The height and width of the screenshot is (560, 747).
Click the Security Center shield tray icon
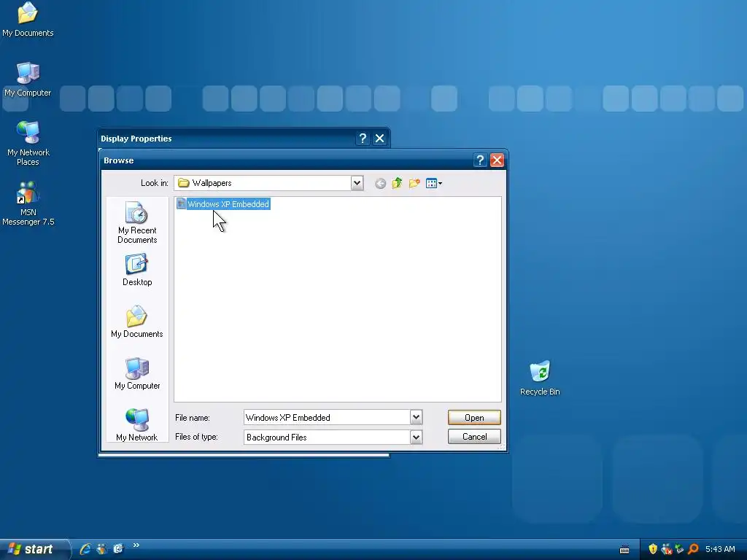tap(653, 549)
